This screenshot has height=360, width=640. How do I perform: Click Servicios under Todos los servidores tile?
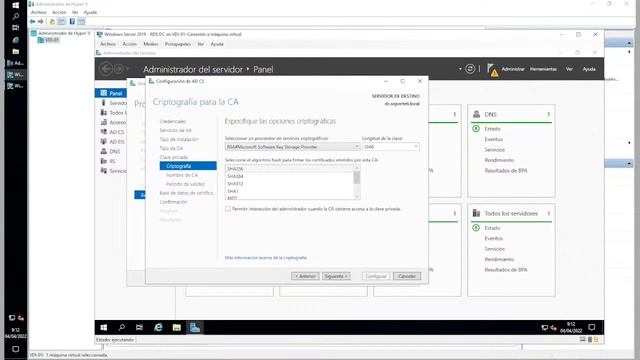(495, 249)
